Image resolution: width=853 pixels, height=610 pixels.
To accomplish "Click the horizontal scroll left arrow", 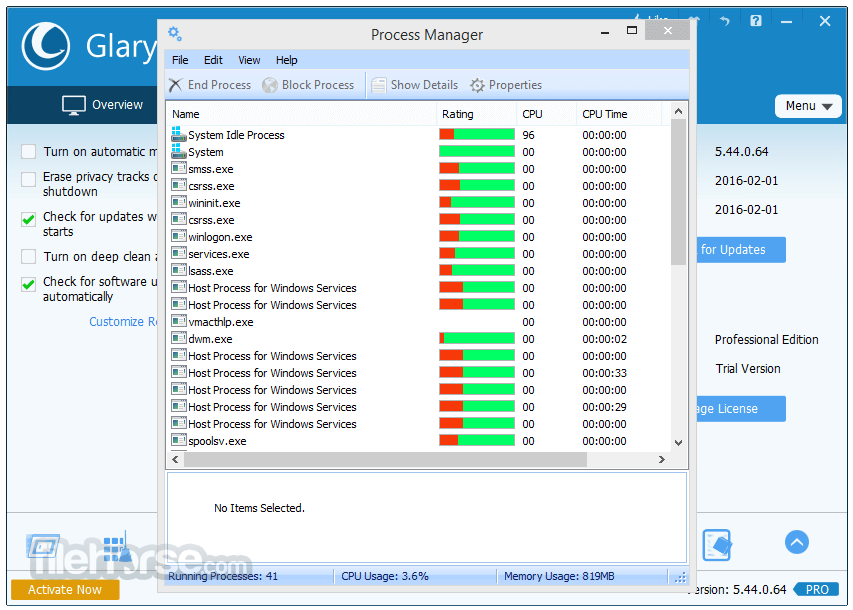I will pyautogui.click(x=175, y=459).
